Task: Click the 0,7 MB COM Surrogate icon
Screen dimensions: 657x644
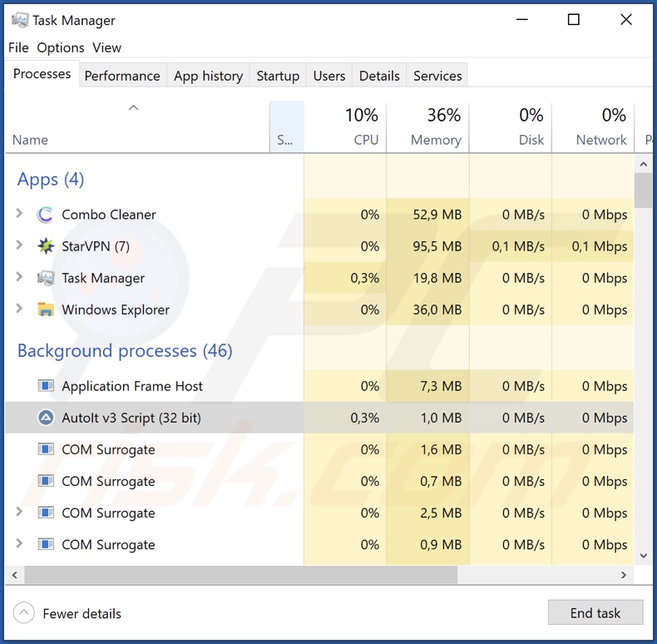Action: point(46,480)
